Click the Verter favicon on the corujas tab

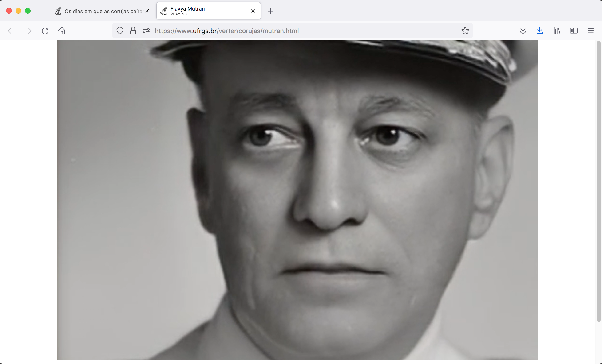(58, 11)
